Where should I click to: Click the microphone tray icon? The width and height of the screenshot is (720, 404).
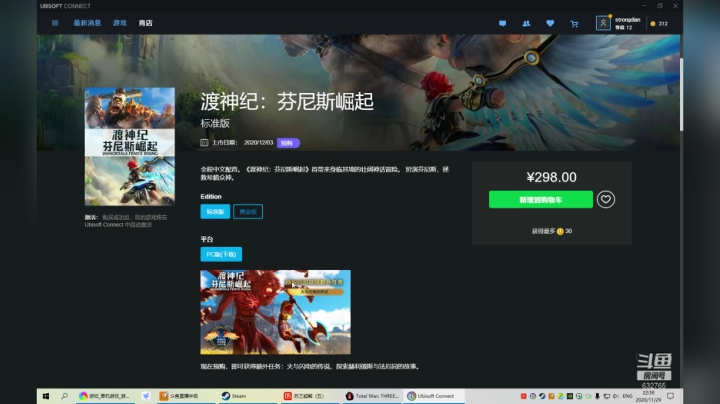click(597, 396)
